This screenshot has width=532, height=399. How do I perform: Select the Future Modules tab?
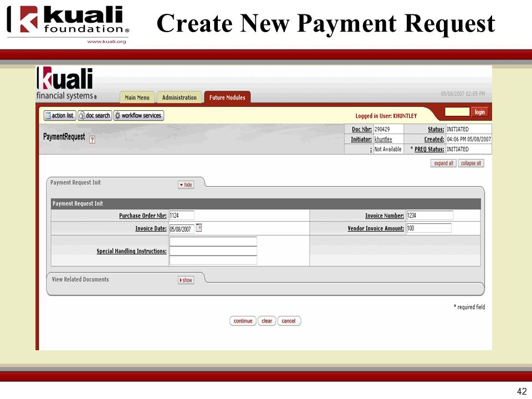point(227,98)
